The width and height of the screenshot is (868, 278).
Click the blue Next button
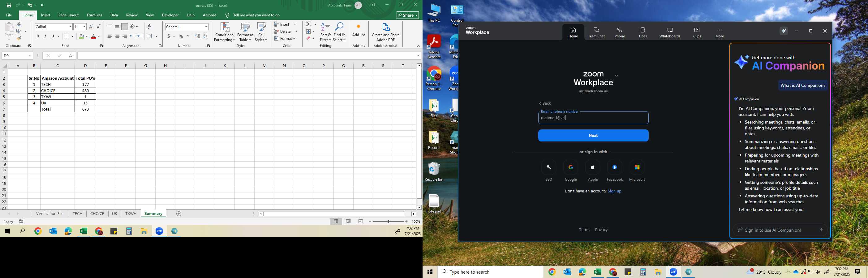(x=593, y=135)
